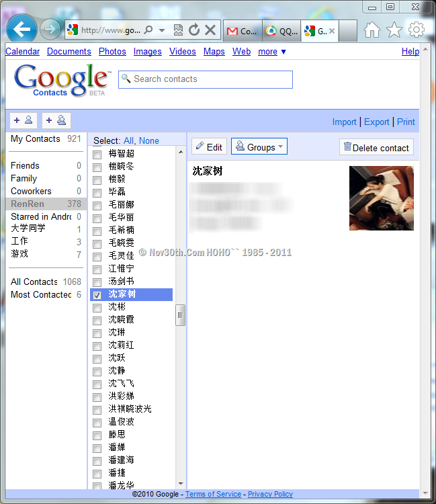Select the 大学同学 group
Image resolution: width=436 pixels, height=504 pixels.
pos(46,229)
